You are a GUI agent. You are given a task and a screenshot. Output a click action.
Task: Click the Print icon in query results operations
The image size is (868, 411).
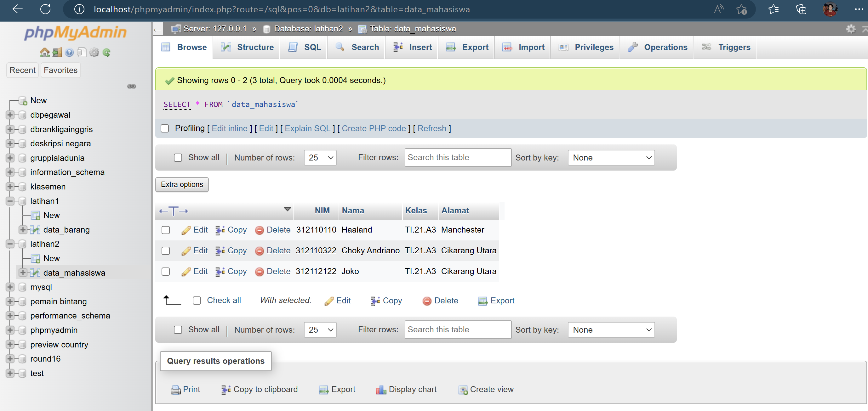point(175,390)
